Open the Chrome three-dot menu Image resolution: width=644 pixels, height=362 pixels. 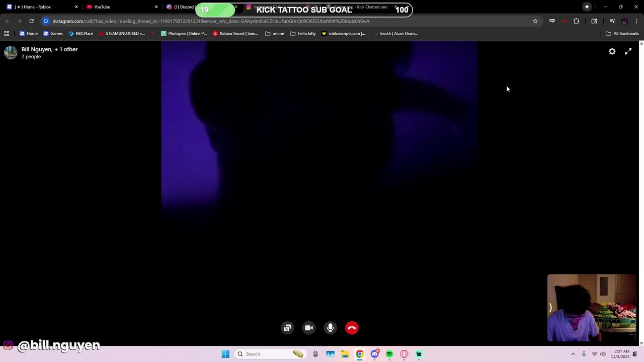637,21
